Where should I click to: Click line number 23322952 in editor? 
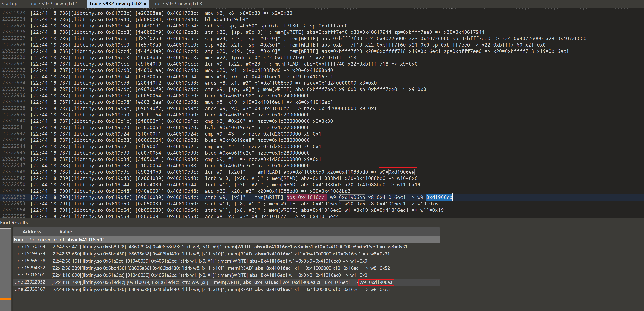click(x=14, y=197)
